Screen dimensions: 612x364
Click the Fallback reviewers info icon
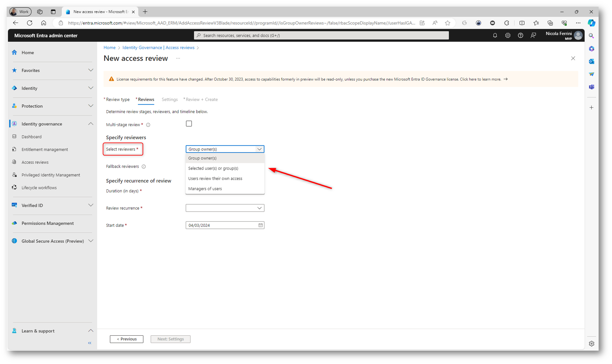pyautogui.click(x=144, y=166)
